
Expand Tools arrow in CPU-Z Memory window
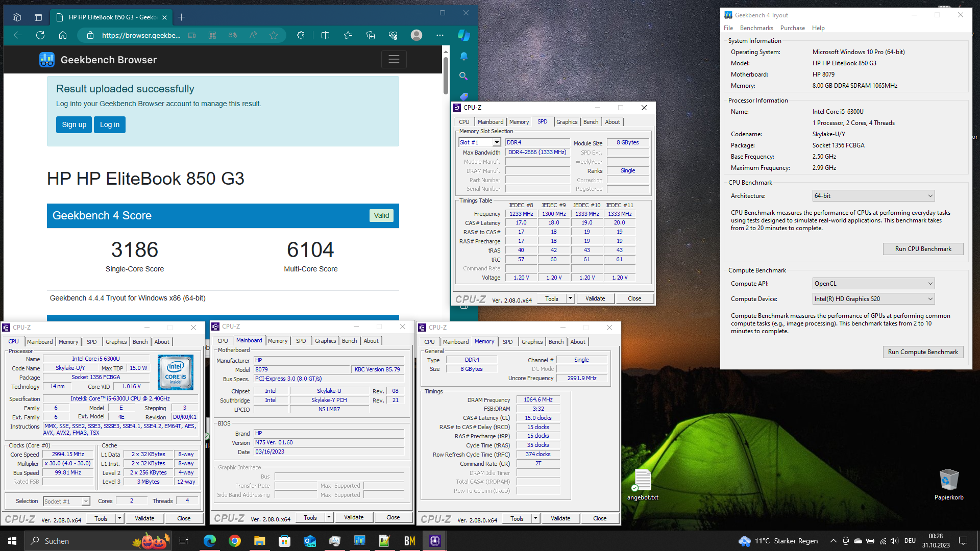pos(535,518)
